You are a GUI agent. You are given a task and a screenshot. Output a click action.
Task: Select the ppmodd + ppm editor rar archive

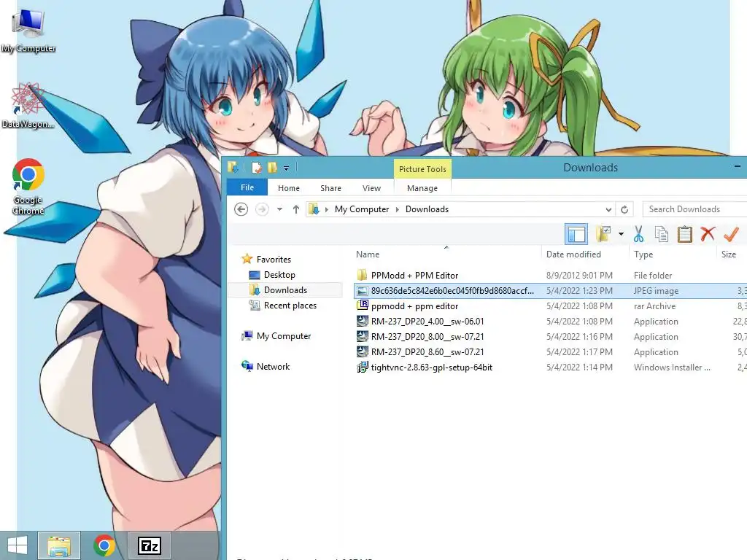[414, 306]
